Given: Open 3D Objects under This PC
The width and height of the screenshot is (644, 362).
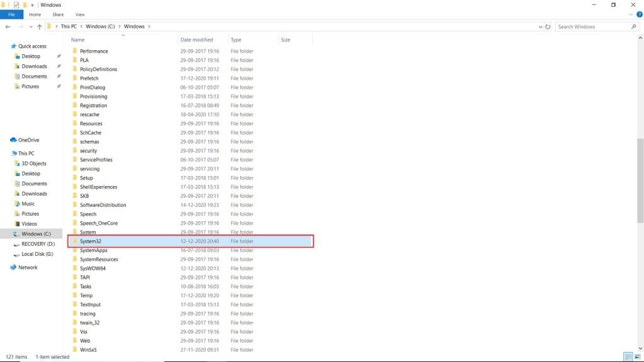Looking at the screenshot, I should tap(34, 163).
